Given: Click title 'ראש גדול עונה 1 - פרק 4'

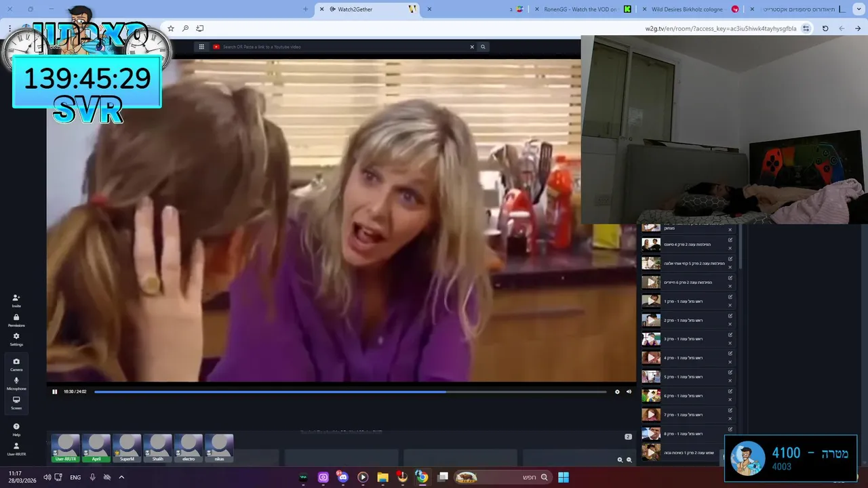Looking at the screenshot, I should [x=683, y=358].
